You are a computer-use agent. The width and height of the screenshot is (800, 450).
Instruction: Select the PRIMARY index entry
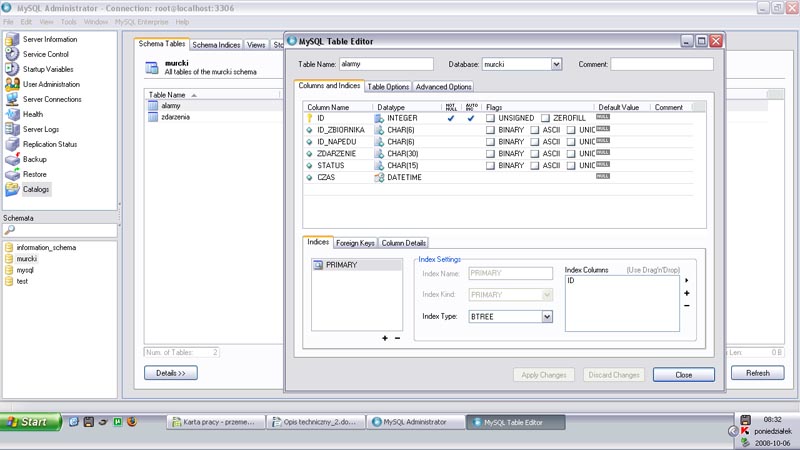point(356,265)
